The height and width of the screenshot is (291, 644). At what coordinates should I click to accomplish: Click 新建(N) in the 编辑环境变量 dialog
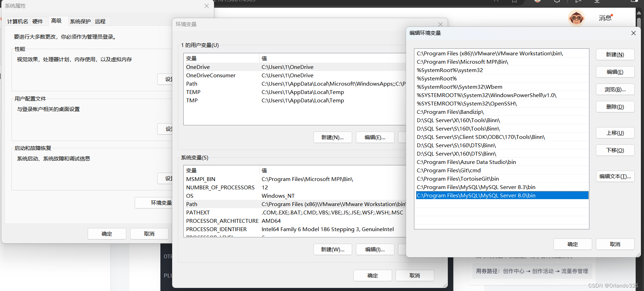click(x=615, y=55)
